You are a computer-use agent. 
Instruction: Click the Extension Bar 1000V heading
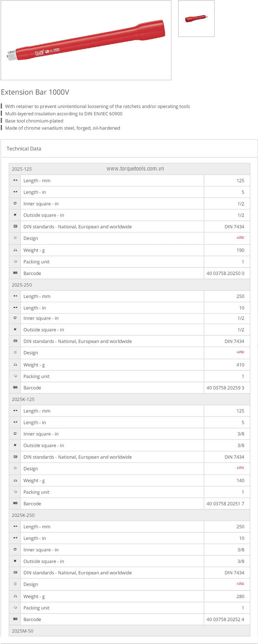pyautogui.click(x=35, y=92)
